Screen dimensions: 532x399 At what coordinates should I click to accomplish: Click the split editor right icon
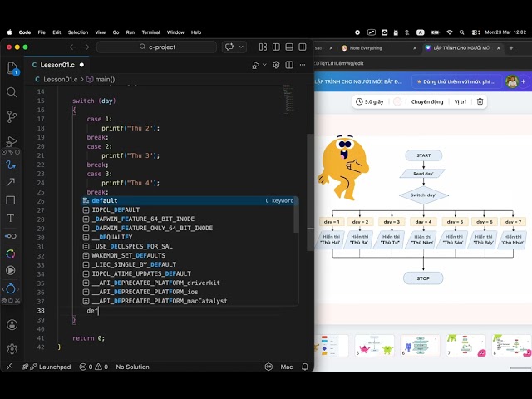tap(289, 65)
